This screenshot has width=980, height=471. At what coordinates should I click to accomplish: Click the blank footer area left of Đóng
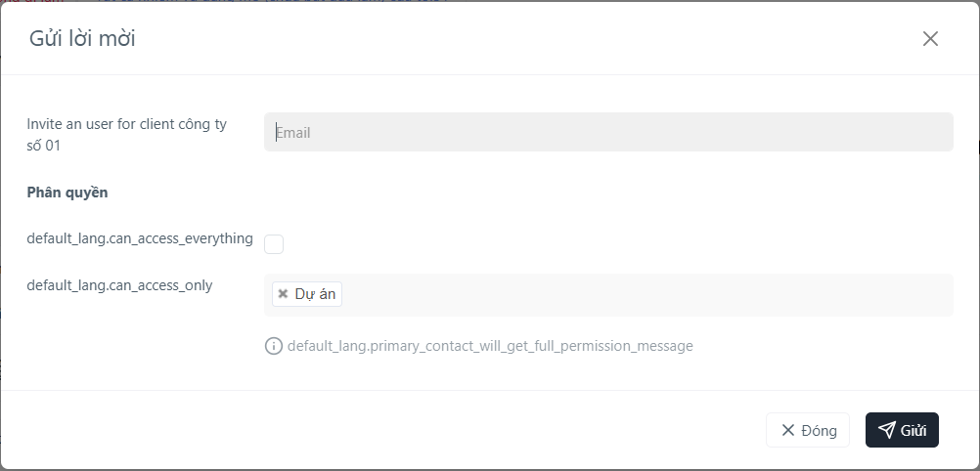pos(382,430)
